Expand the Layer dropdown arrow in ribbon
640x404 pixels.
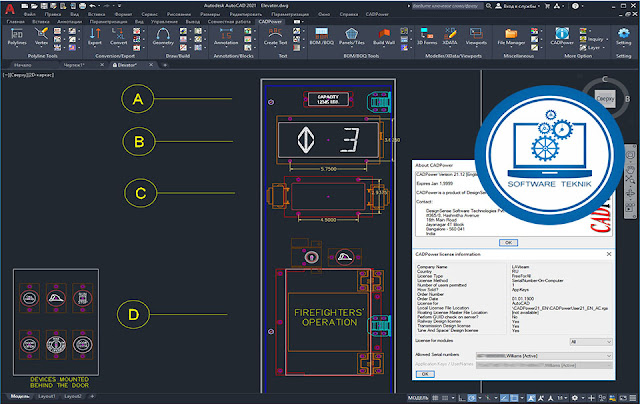(603, 48)
